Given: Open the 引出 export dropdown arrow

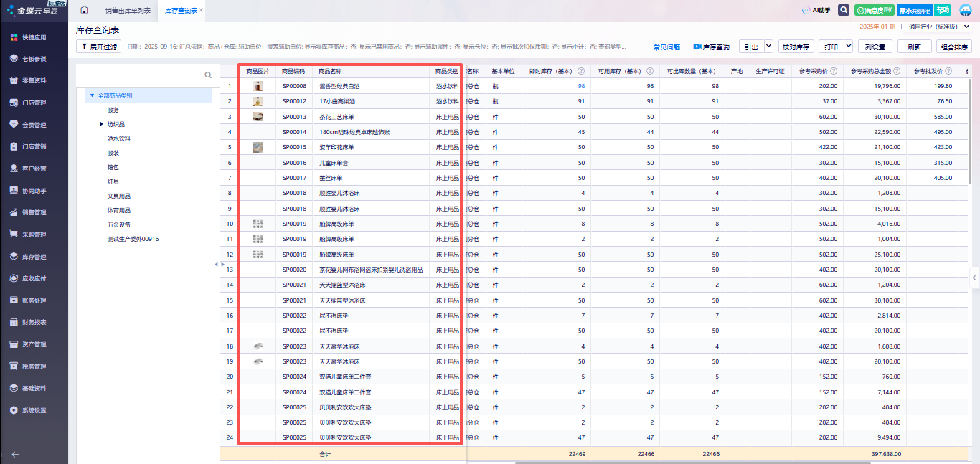Looking at the screenshot, I should tap(768, 46).
